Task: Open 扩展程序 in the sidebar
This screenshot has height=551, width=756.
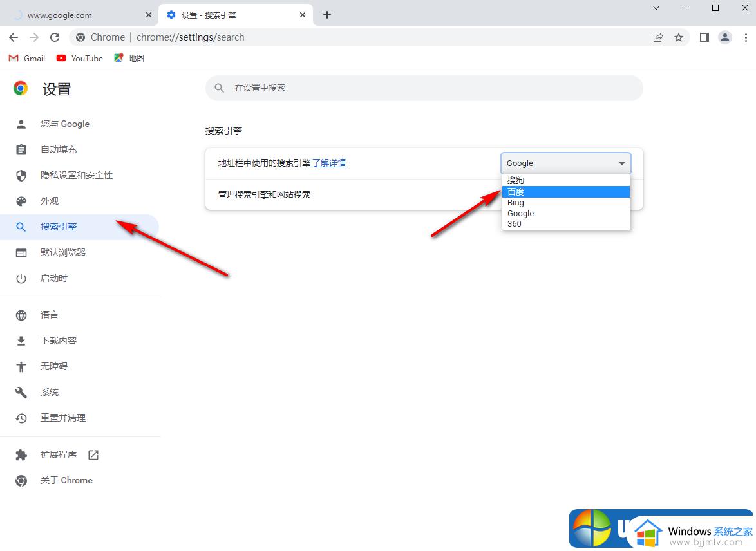Action: pyautogui.click(x=80, y=455)
